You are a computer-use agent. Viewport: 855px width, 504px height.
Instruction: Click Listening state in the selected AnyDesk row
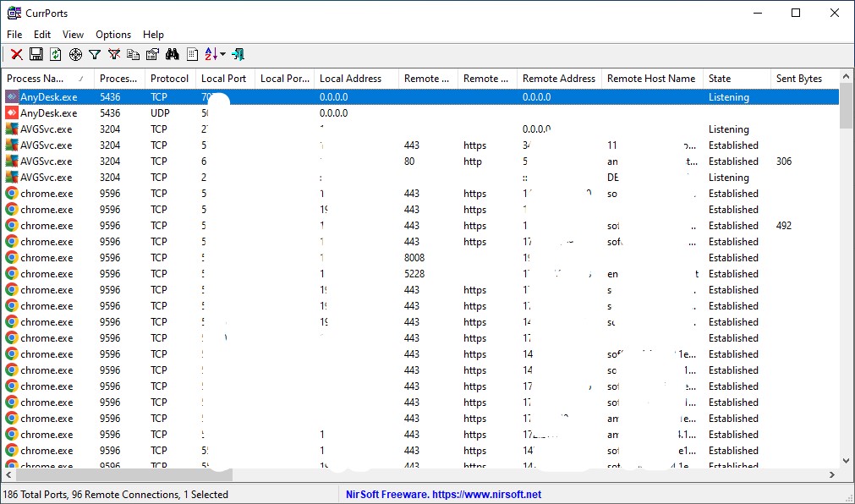click(x=729, y=97)
